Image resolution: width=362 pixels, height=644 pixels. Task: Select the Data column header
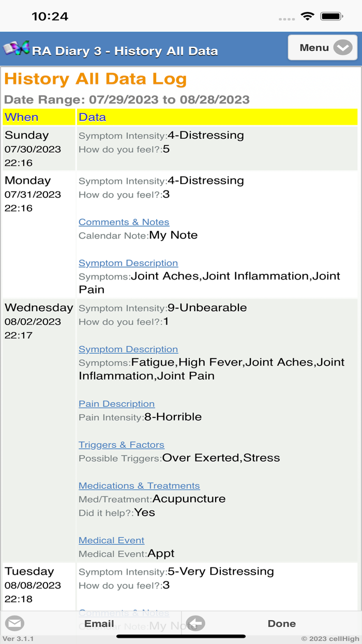(x=92, y=117)
